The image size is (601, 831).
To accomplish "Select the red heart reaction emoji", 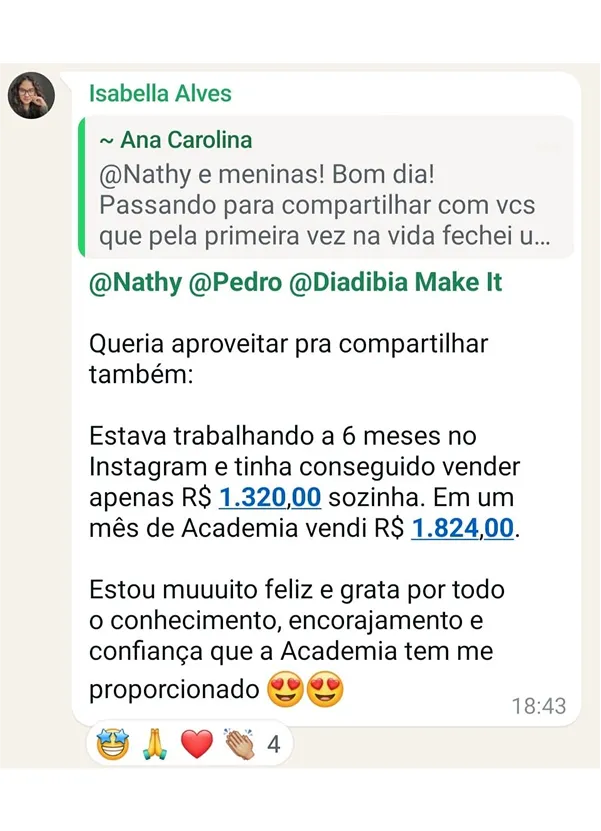I will click(x=197, y=744).
